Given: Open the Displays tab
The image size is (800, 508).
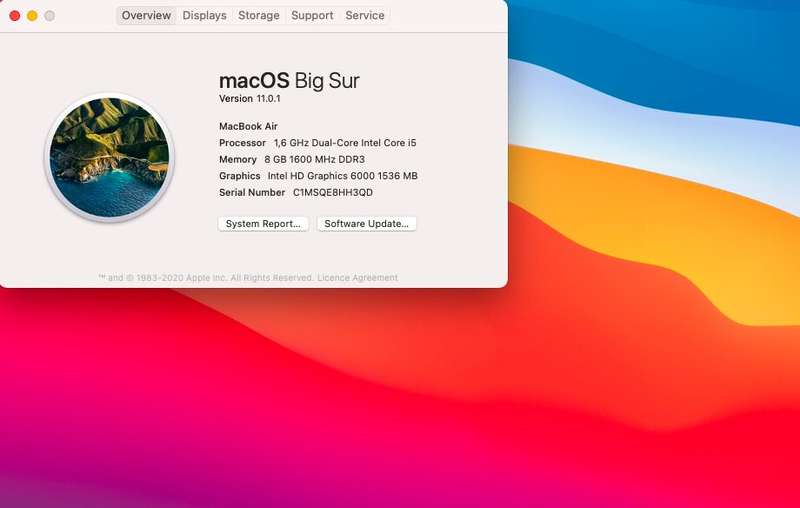Looking at the screenshot, I should [204, 15].
